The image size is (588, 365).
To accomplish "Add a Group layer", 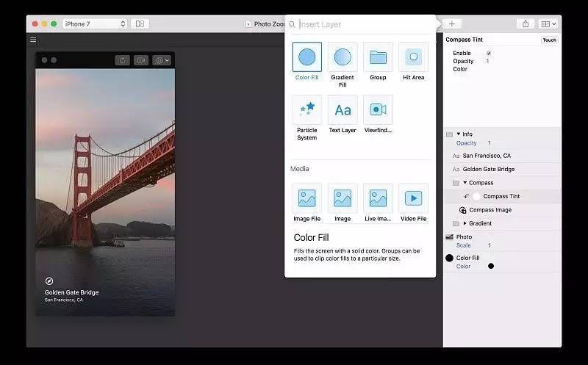I will click(x=378, y=57).
